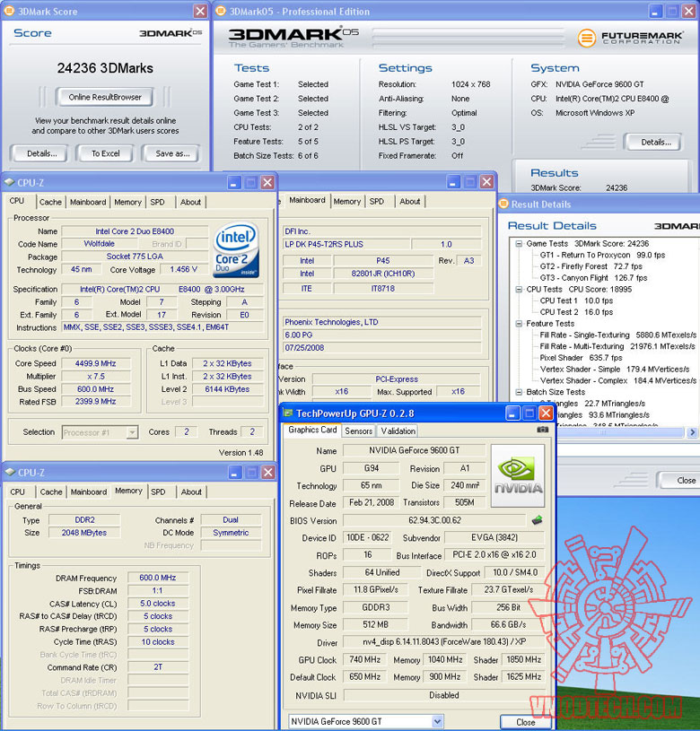The height and width of the screenshot is (731, 700).
Task: Click the 3DMark05 logo in main window
Action: pos(293,38)
